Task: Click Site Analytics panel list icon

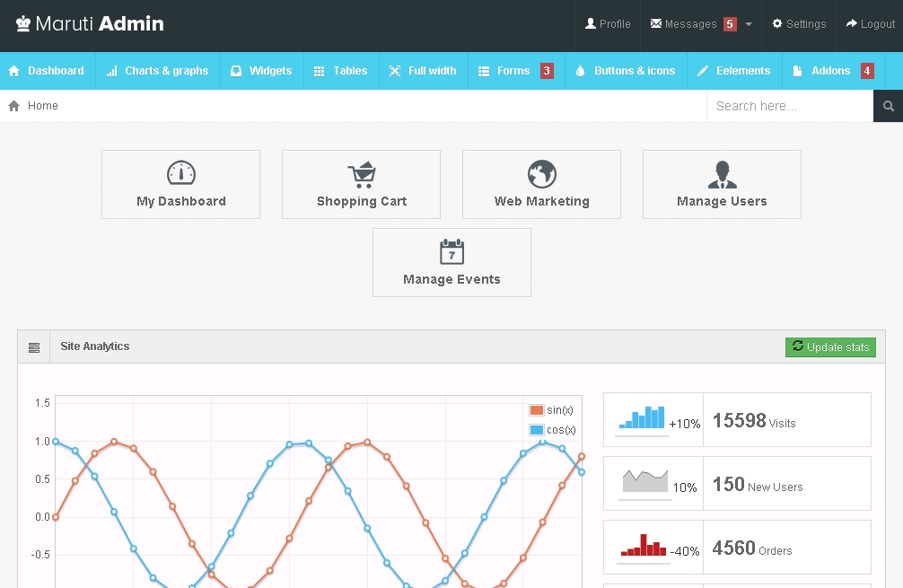Action: 34,347
